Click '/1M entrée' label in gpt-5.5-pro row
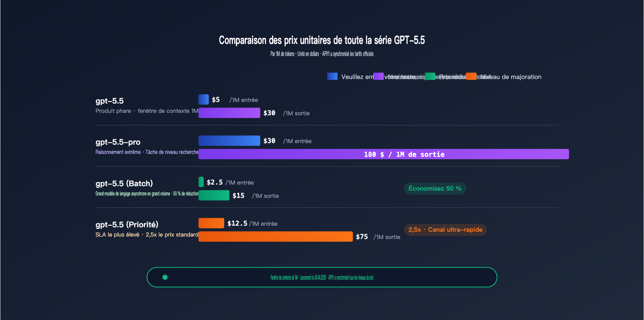The height and width of the screenshot is (320, 644). 297,141
